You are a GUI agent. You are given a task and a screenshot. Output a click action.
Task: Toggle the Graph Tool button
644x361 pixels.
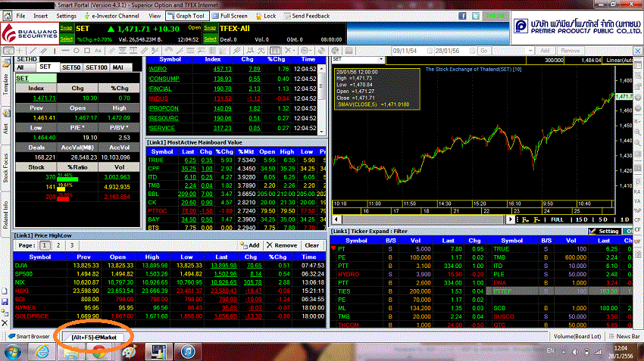(x=186, y=16)
